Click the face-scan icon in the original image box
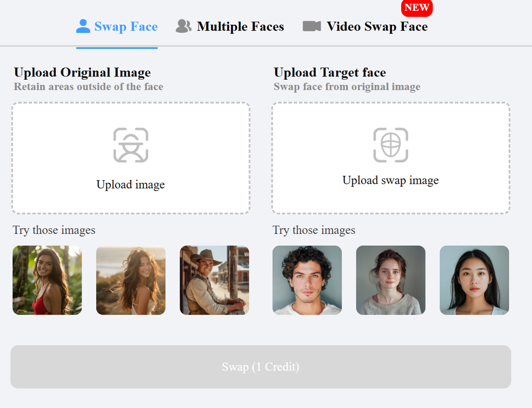 point(131,145)
